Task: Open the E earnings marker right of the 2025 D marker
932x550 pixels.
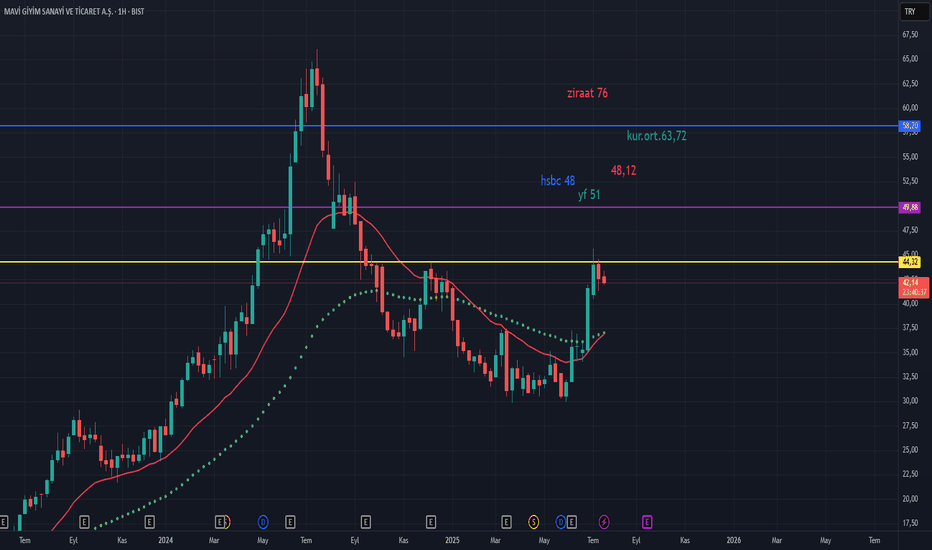Action: point(571,522)
